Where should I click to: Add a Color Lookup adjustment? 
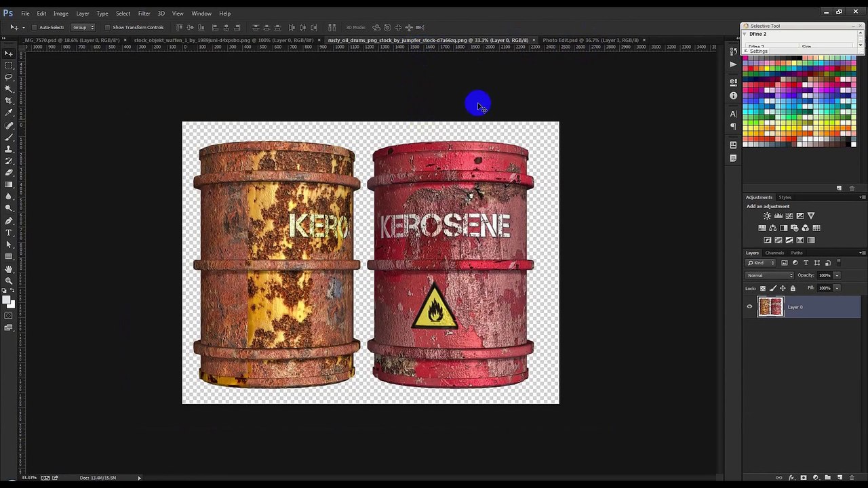click(x=816, y=228)
